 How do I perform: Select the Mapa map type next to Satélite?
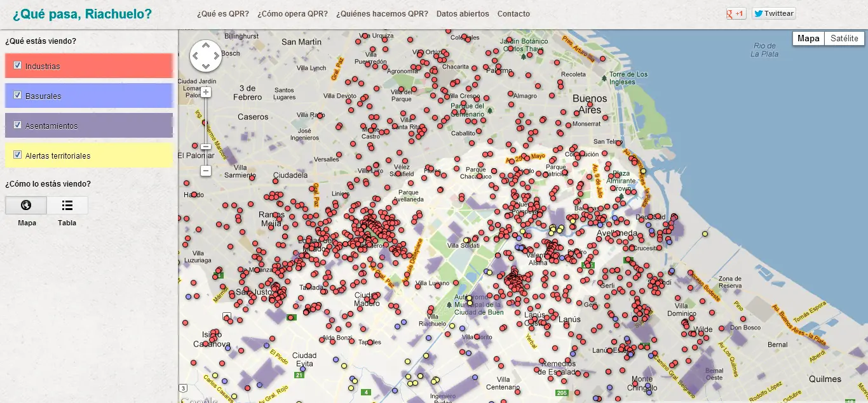click(808, 39)
